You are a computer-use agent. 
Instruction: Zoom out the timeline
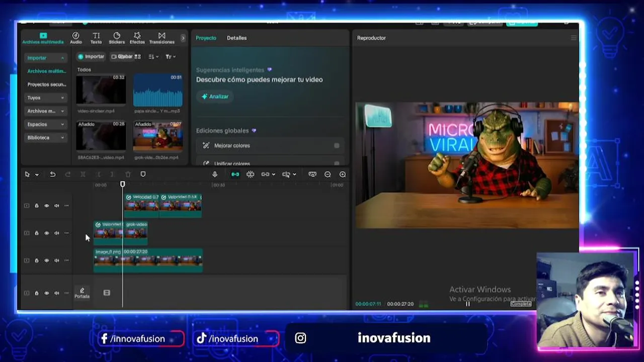click(x=328, y=174)
